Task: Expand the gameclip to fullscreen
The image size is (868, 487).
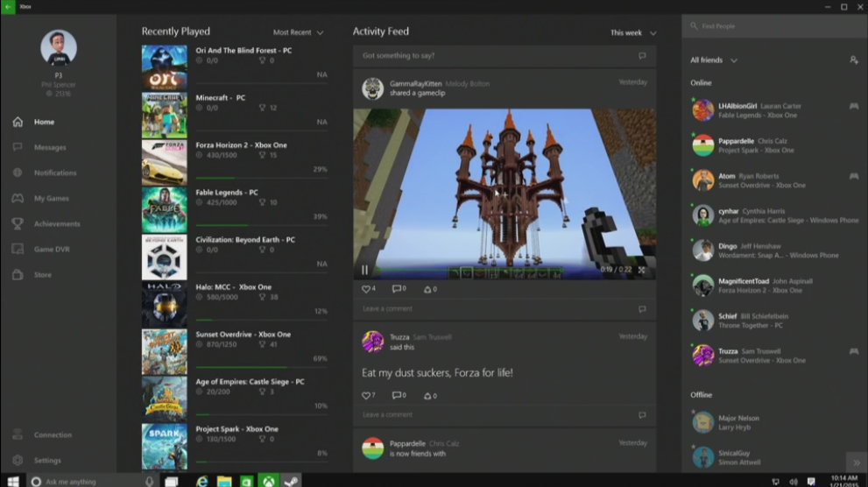Action: coord(642,270)
